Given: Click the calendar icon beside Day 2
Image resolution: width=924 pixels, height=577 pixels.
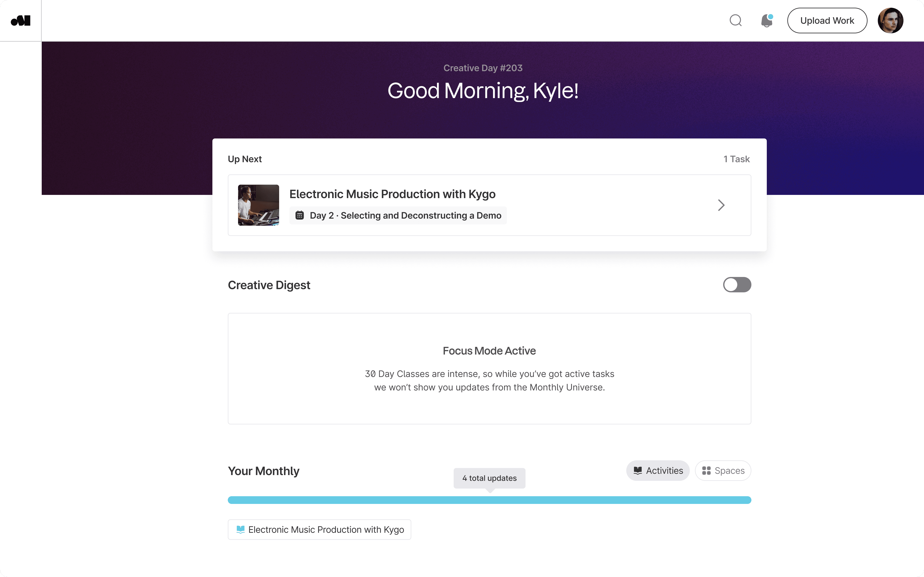Looking at the screenshot, I should [x=300, y=215].
